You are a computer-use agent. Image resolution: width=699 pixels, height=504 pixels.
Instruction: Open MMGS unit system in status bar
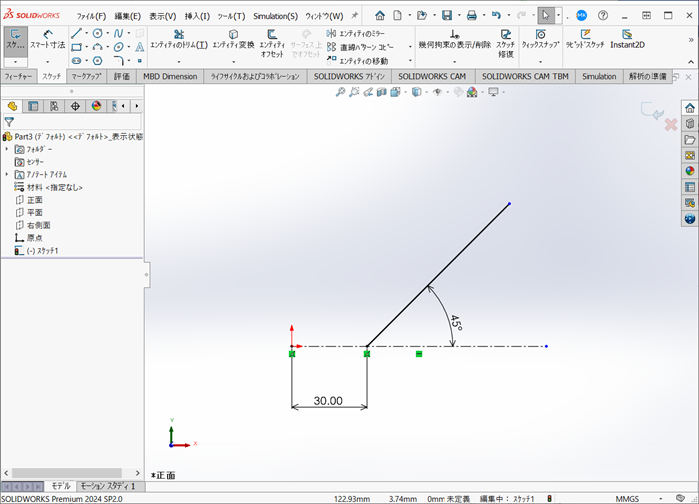click(627, 499)
